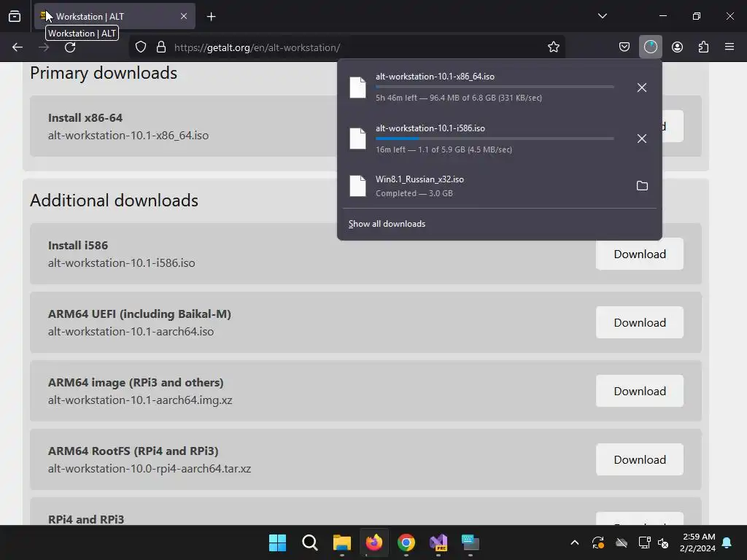Open Windows Start menu

(277, 542)
